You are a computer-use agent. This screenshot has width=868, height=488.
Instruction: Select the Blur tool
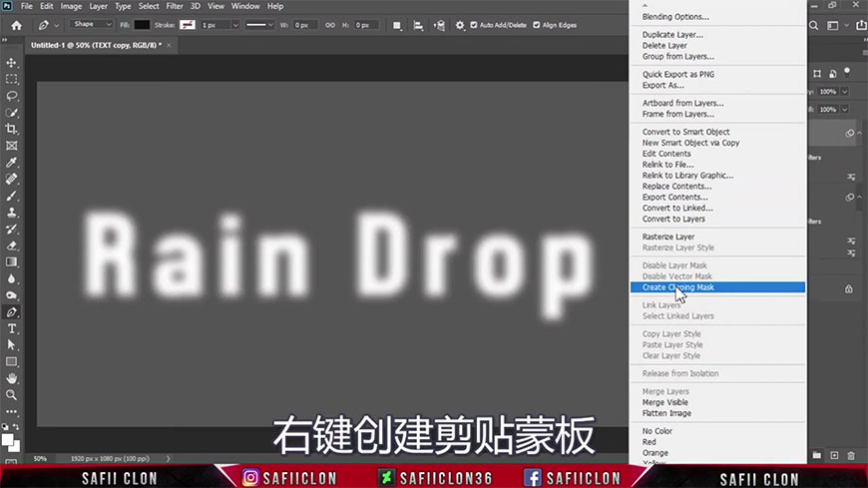11,278
